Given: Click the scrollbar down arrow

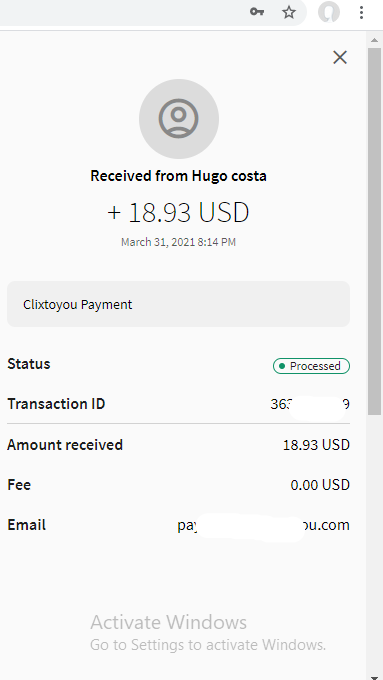Looking at the screenshot, I should [x=374, y=677].
